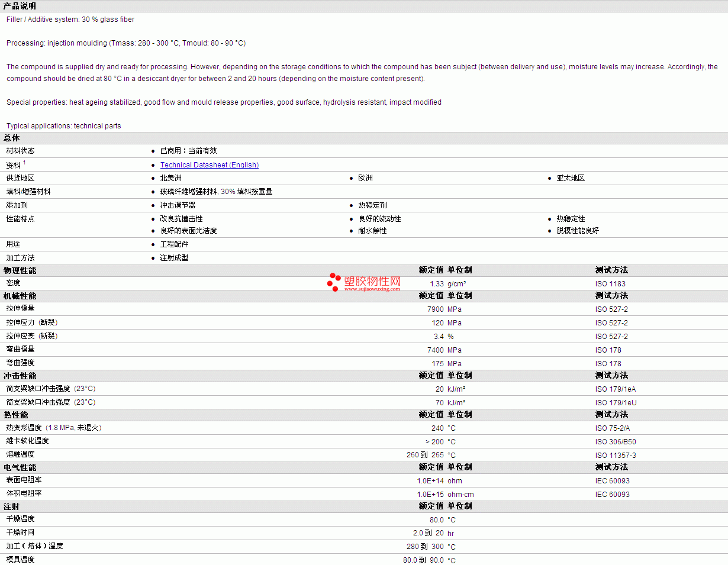
Task: Select the surface resistivity value 1.0E+14
Action: pyautogui.click(x=430, y=481)
